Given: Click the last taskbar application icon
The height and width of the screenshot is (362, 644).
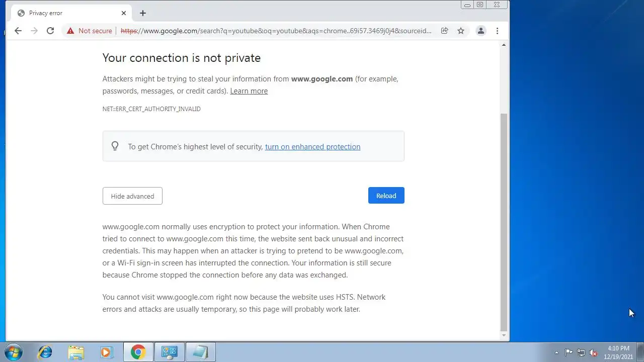Looking at the screenshot, I should click(200, 352).
